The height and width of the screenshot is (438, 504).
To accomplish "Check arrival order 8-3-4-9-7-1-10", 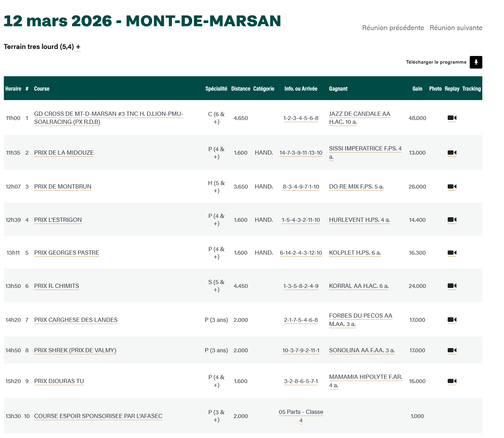I will tap(301, 186).
